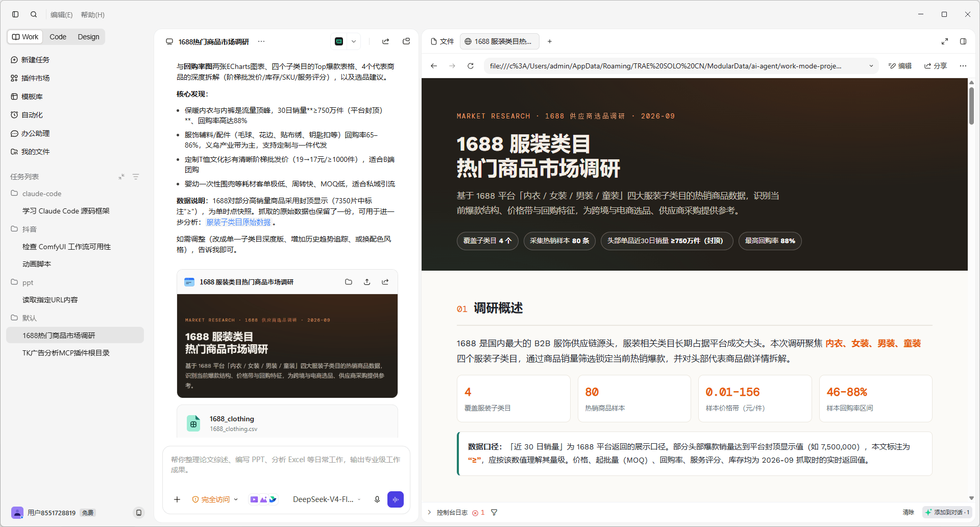
Task: Collapse the 抖音 folder
Action: click(24, 229)
